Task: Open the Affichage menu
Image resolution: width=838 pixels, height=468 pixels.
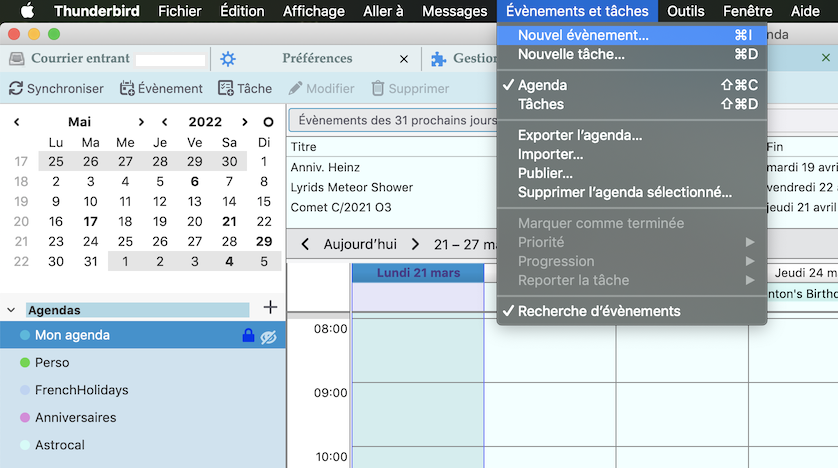Action: 314,11
